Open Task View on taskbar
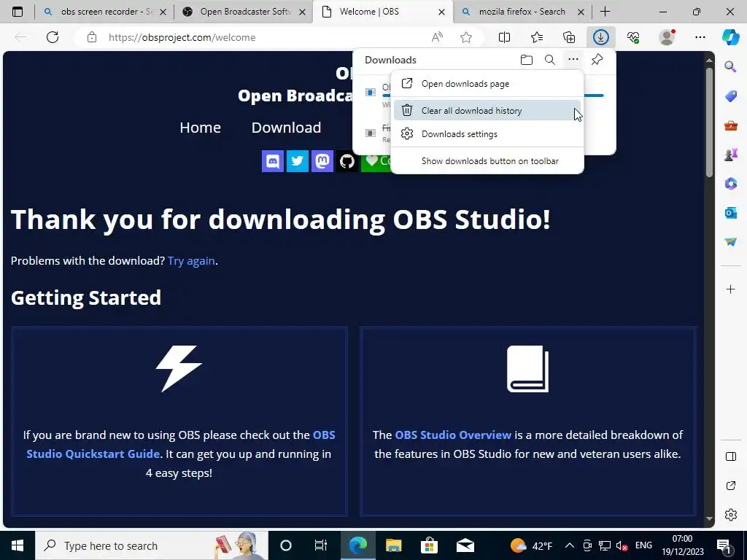The image size is (747, 560). tap(321, 545)
